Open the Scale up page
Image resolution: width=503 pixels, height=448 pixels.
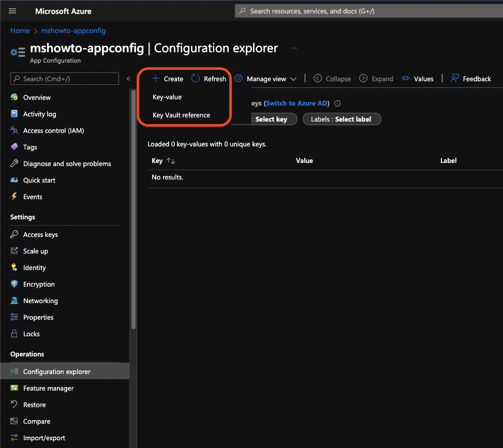pos(35,251)
